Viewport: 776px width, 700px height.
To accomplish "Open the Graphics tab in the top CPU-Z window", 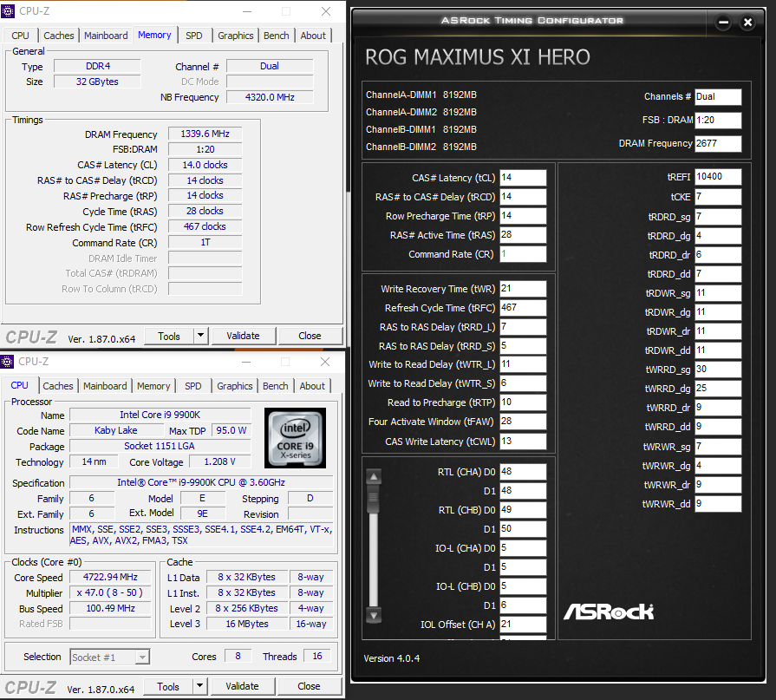I will pos(236,36).
